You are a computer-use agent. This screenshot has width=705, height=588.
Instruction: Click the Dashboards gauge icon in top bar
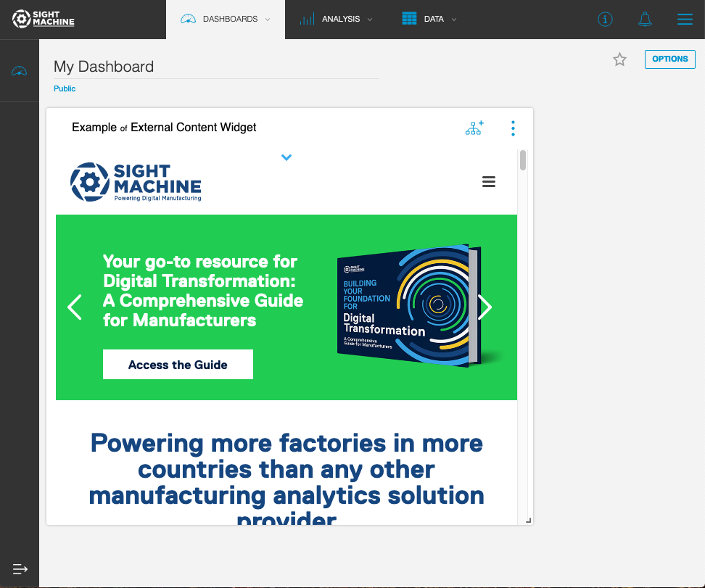click(x=188, y=19)
